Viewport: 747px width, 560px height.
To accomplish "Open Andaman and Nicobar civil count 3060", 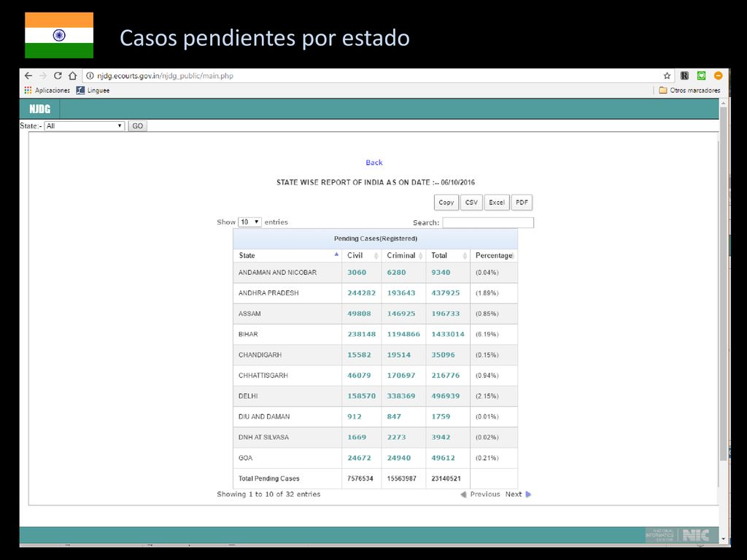I will (x=357, y=273).
